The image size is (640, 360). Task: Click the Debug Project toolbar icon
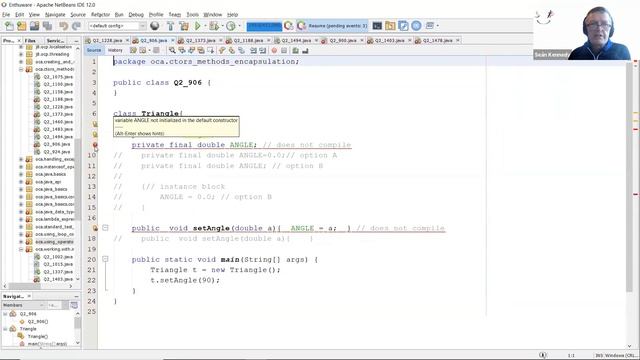(x=213, y=26)
